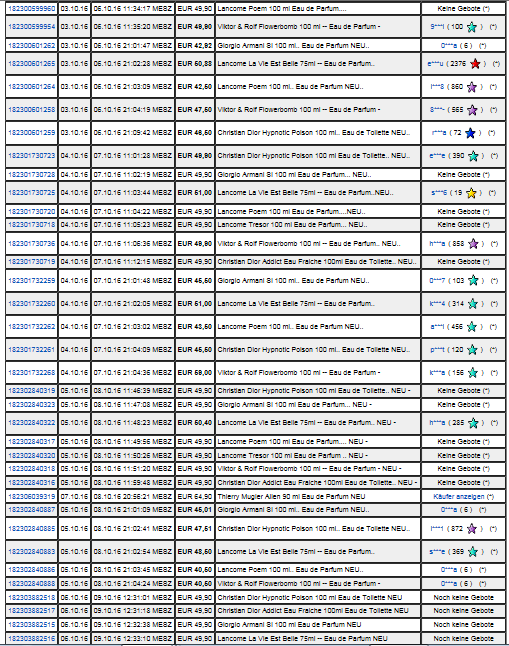The height and width of the screenshot is (646, 509).
Task: Open item number 182303882516
Action: [x=32, y=639]
